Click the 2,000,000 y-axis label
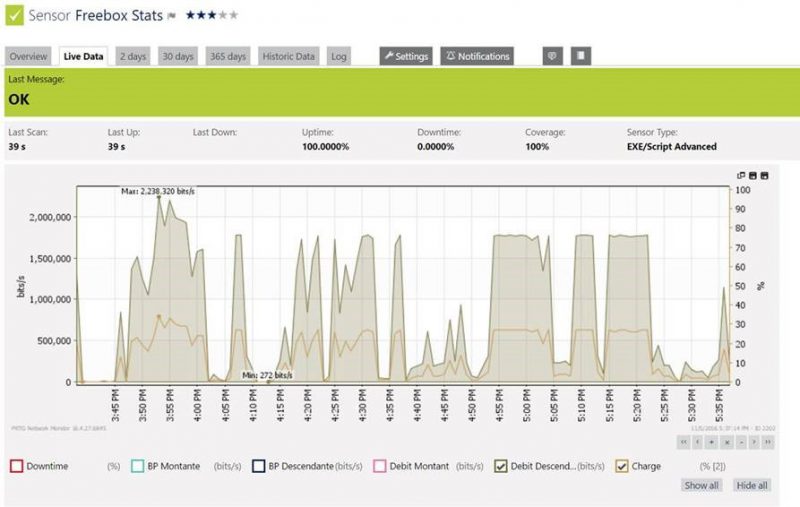Viewport: 800px width, 507px height. [x=50, y=217]
